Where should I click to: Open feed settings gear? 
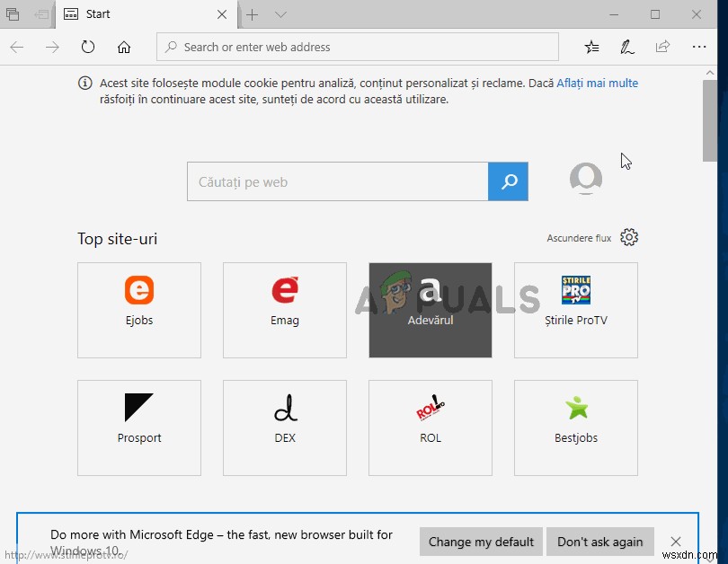[628, 237]
